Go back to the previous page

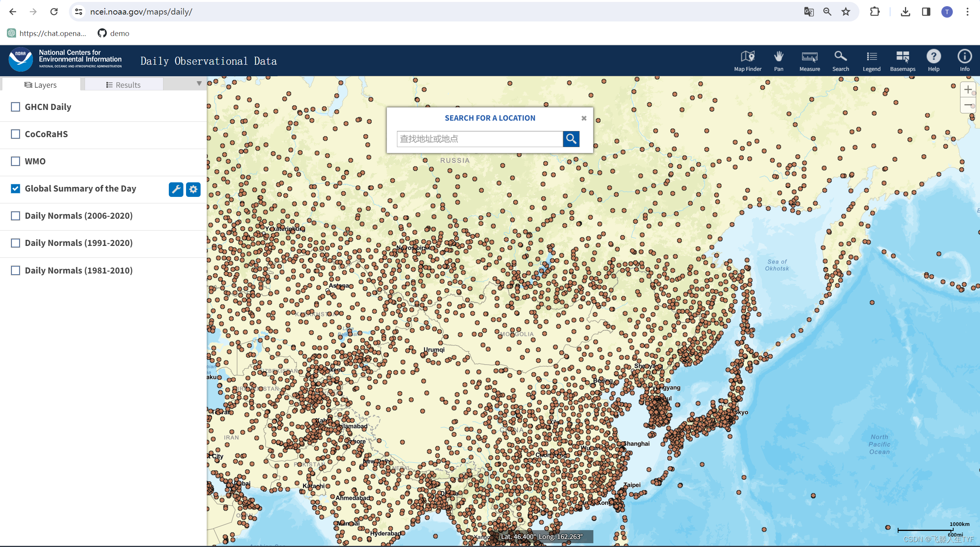pos(13,11)
